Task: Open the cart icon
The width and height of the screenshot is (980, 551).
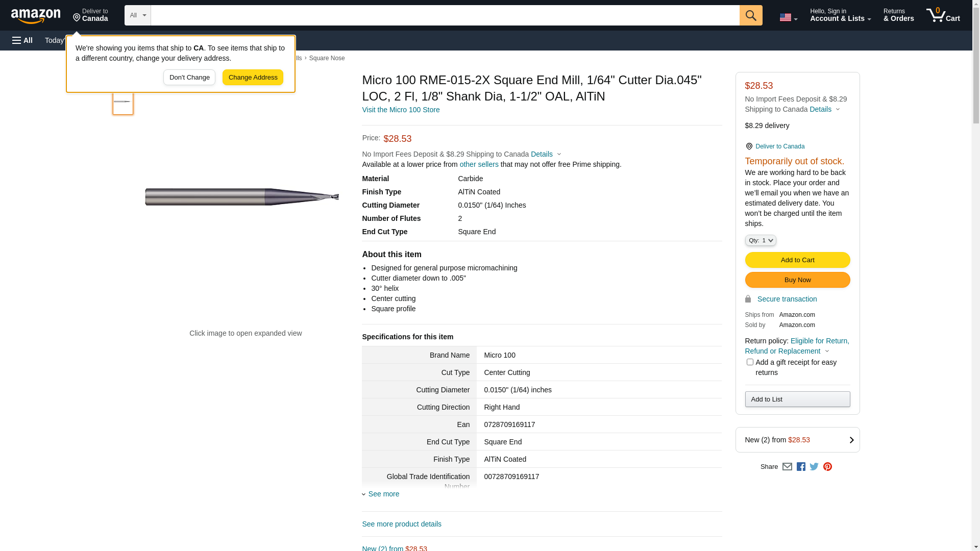Action: coord(943,15)
